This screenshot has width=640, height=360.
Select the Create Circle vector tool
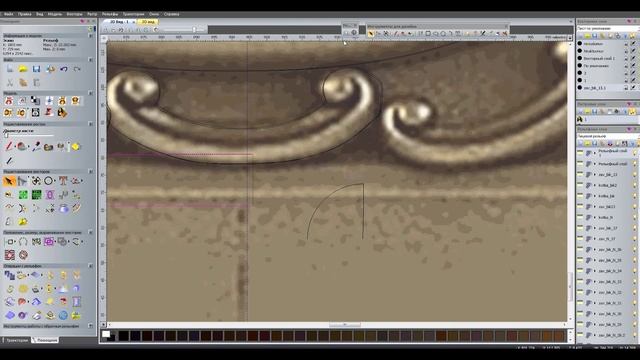point(49,181)
